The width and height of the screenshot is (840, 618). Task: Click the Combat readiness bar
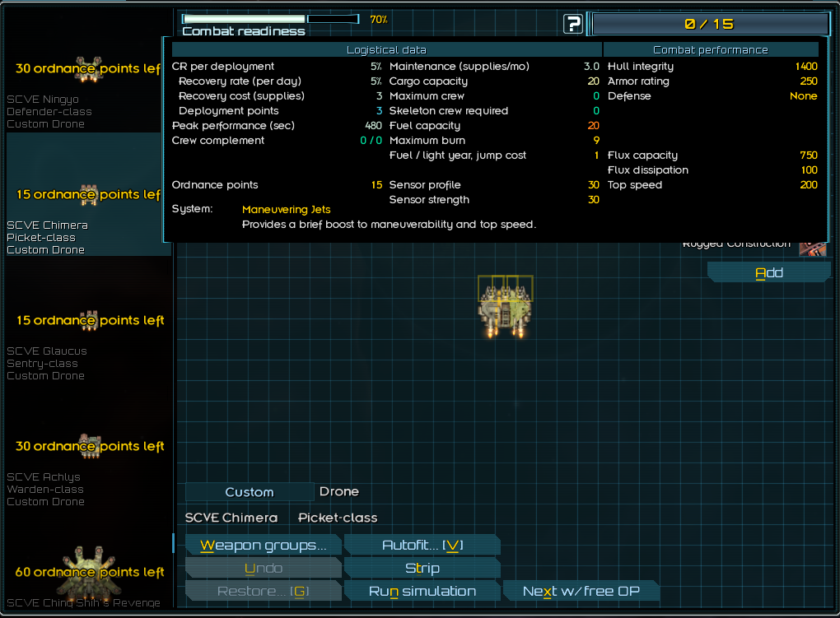pos(270,19)
